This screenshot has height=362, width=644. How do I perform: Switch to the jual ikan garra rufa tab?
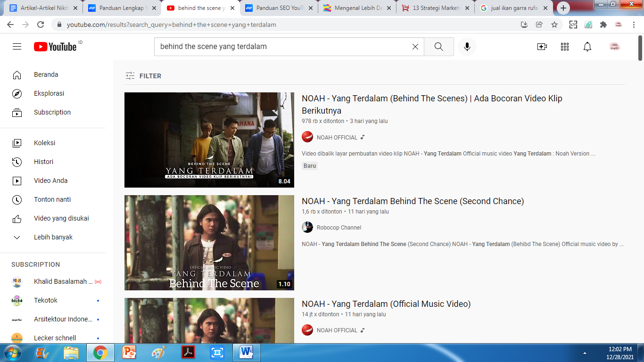point(513,8)
